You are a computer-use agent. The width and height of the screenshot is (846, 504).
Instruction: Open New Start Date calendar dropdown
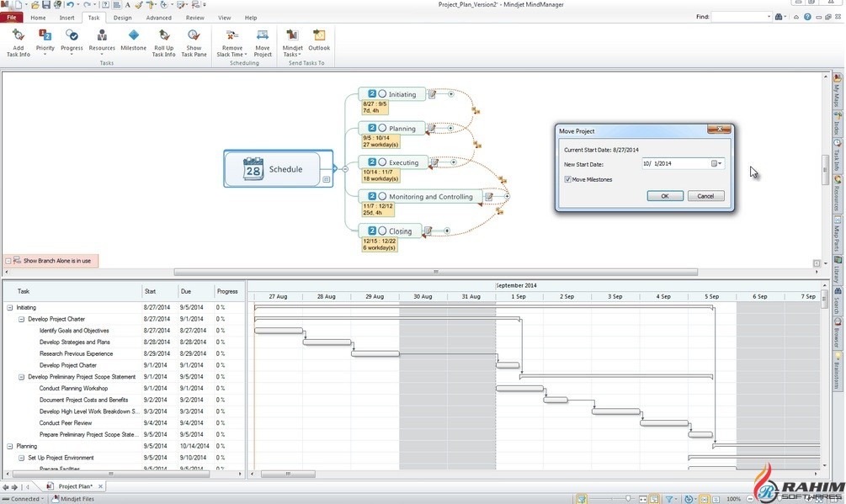716,163
